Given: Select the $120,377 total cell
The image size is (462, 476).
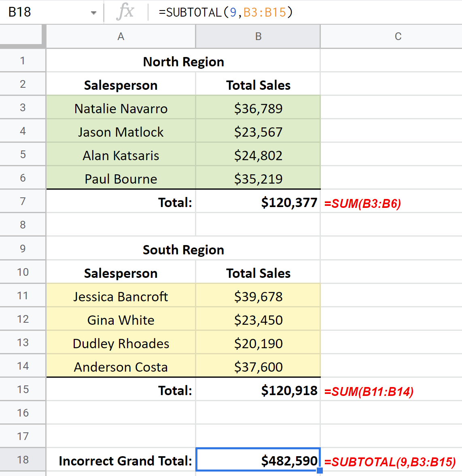Looking at the screenshot, I should [x=258, y=201].
